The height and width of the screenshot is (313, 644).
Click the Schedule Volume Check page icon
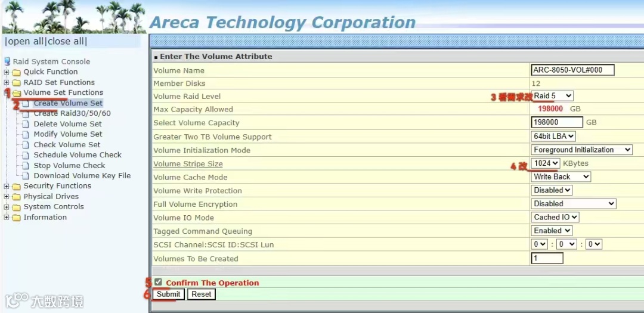(26, 155)
